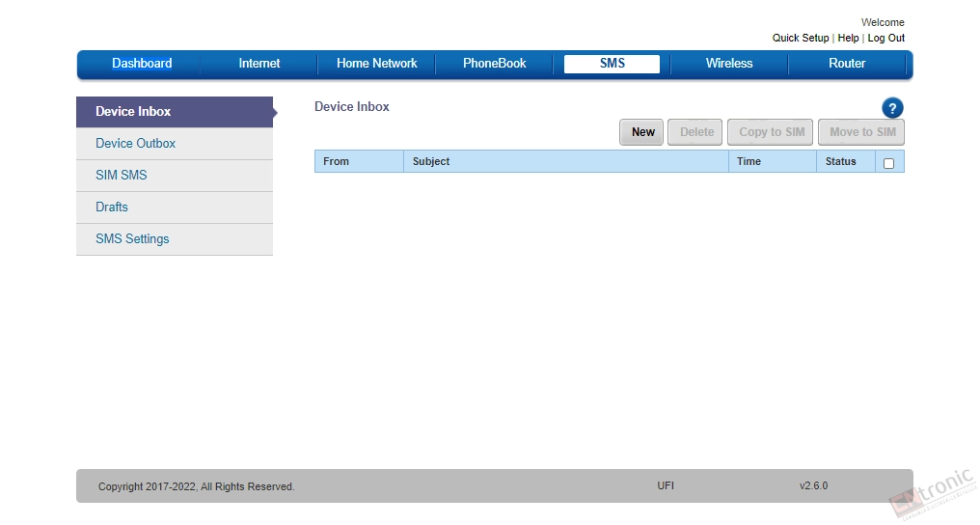Open the PhoneBook tab
The width and height of the screenshot is (980, 525).
pos(495,63)
